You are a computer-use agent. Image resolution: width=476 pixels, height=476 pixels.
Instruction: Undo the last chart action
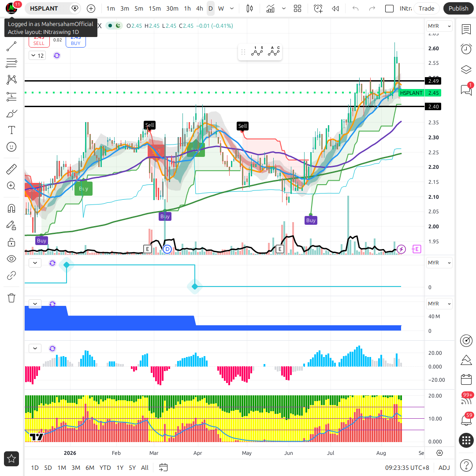[356, 8]
